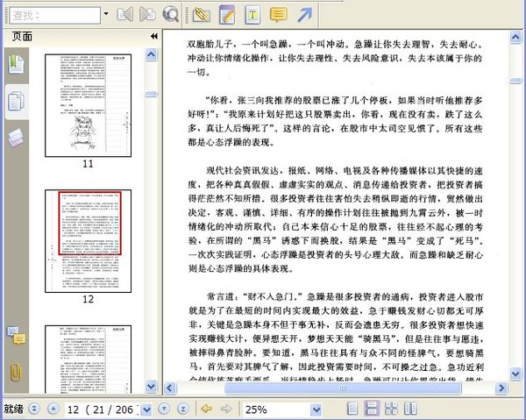Open the advanced search magnifier icon

tap(170, 15)
